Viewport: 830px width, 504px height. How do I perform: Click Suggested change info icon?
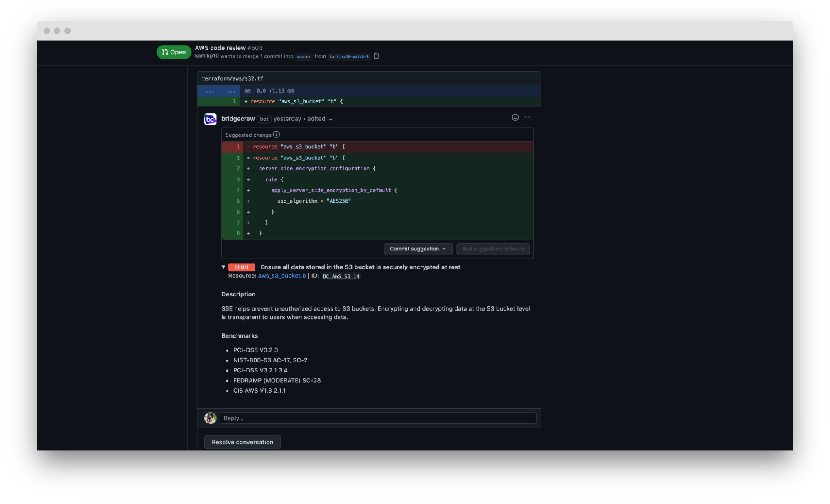277,135
